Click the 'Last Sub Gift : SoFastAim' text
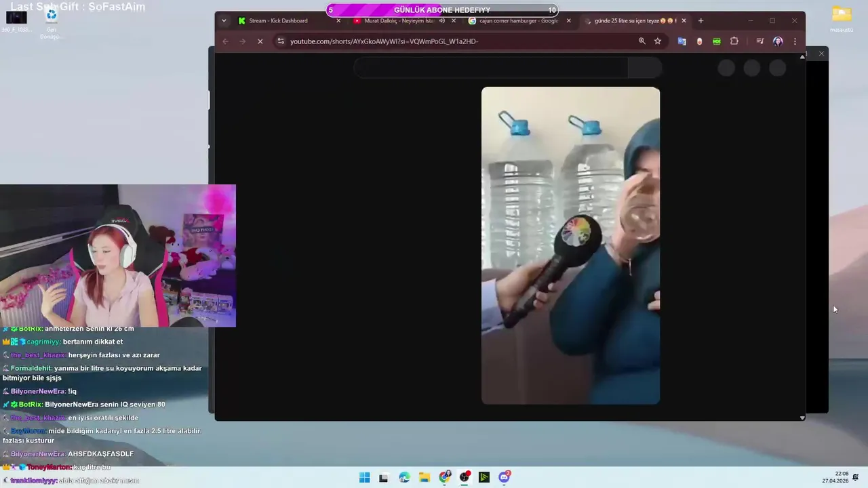The width and height of the screenshot is (868, 488). [77, 7]
